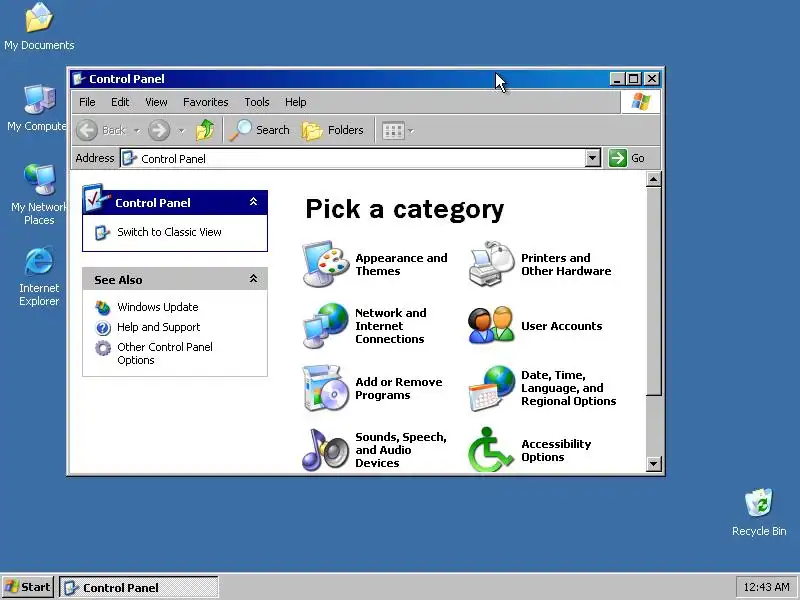Viewport: 800px width, 600px height.
Task: Click the Accessibility Options text link
Action: pyautogui.click(x=556, y=451)
